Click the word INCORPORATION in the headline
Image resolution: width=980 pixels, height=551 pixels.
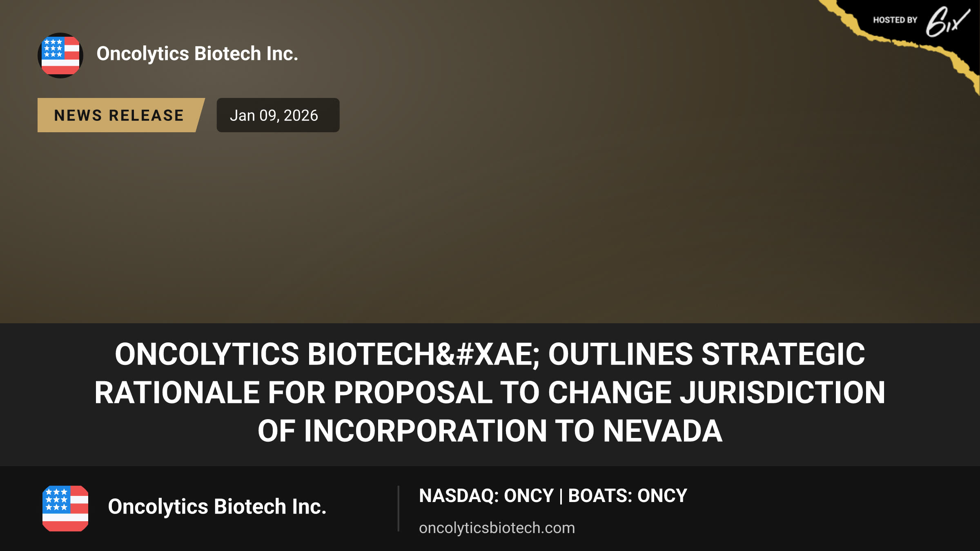click(425, 431)
